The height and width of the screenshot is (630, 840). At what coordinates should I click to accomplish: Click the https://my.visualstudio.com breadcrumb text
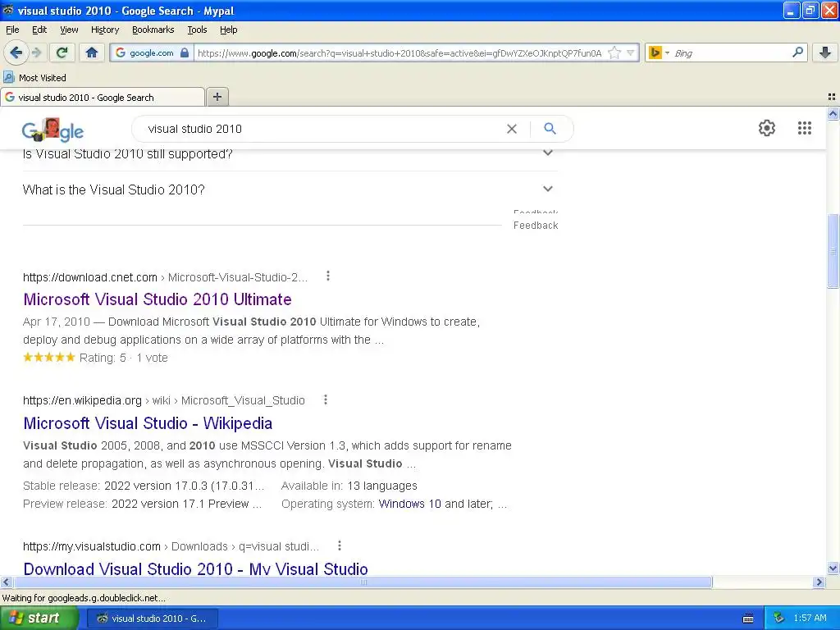[92, 546]
